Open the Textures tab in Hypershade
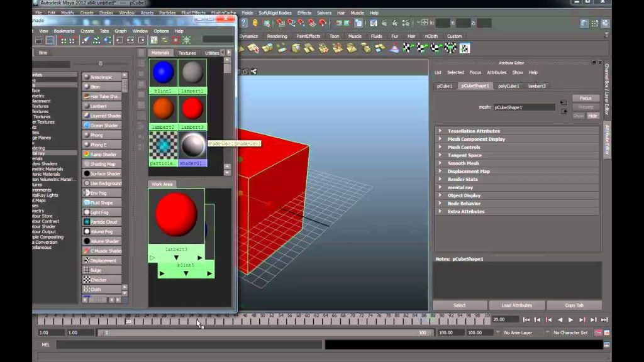The height and width of the screenshot is (362, 644). click(x=187, y=53)
